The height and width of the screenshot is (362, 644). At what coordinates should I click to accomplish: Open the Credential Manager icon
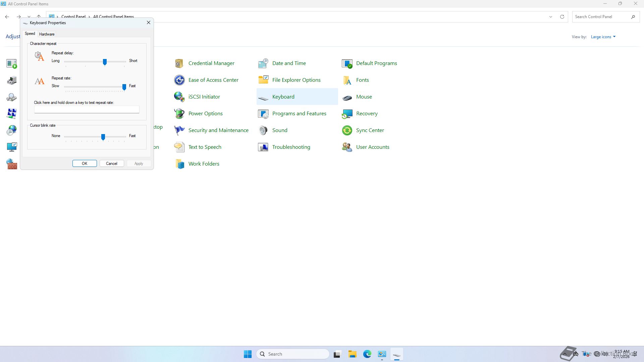coord(179,63)
